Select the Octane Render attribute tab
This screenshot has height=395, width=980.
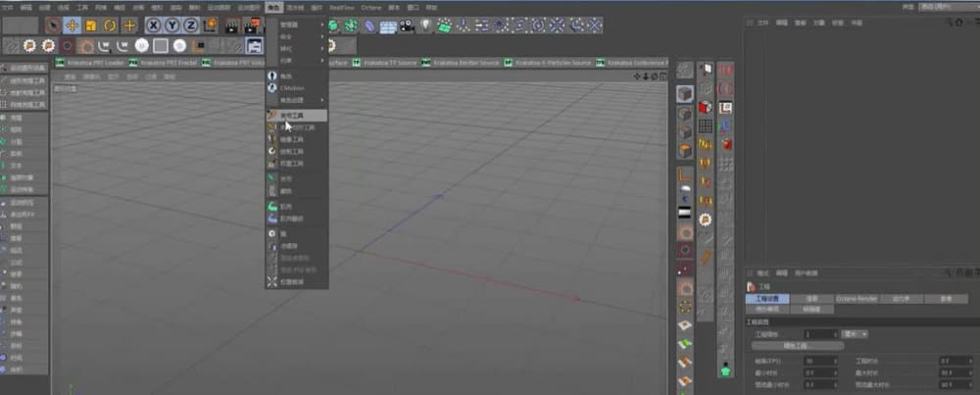tap(856, 299)
